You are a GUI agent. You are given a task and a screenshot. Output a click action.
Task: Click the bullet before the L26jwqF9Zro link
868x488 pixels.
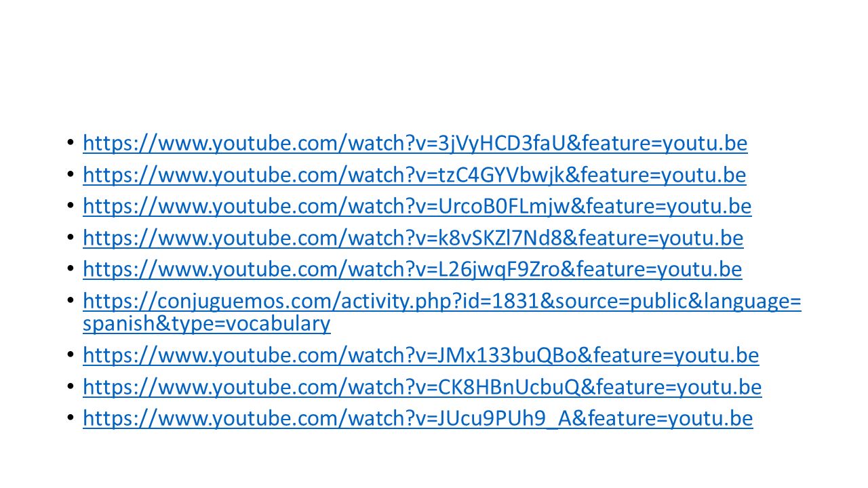click(x=71, y=270)
